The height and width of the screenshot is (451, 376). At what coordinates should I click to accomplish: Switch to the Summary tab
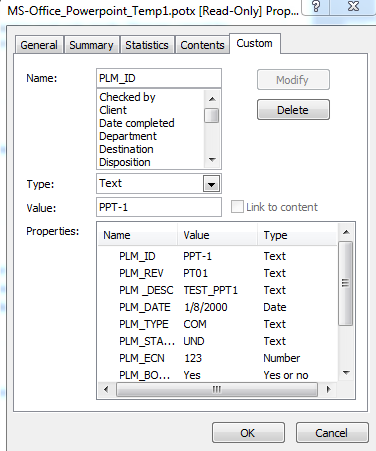(91, 45)
